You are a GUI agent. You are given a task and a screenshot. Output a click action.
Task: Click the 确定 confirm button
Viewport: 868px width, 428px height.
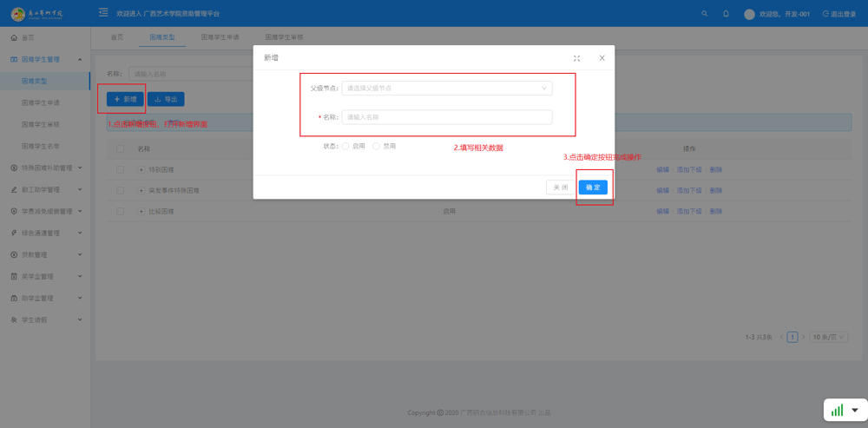593,188
